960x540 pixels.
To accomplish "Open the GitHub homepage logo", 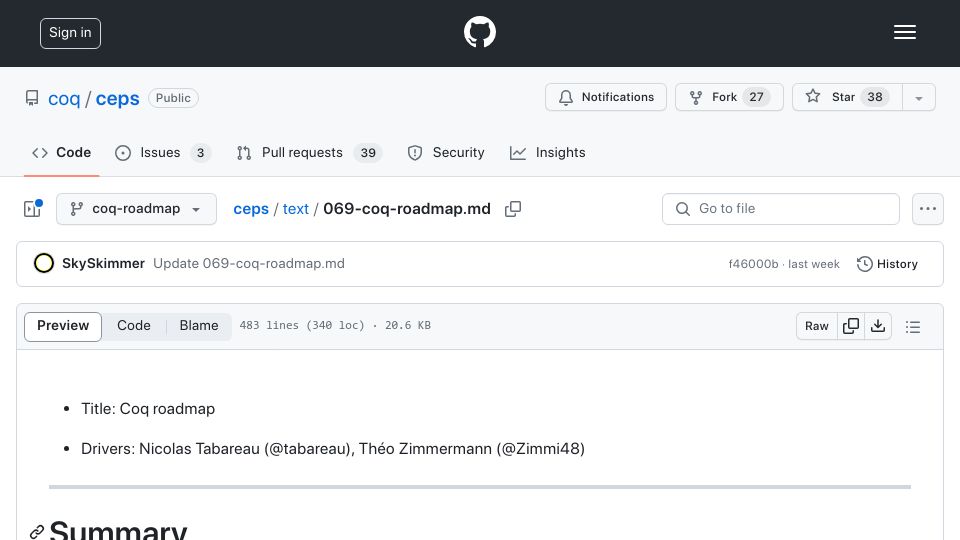I will 479,32.
